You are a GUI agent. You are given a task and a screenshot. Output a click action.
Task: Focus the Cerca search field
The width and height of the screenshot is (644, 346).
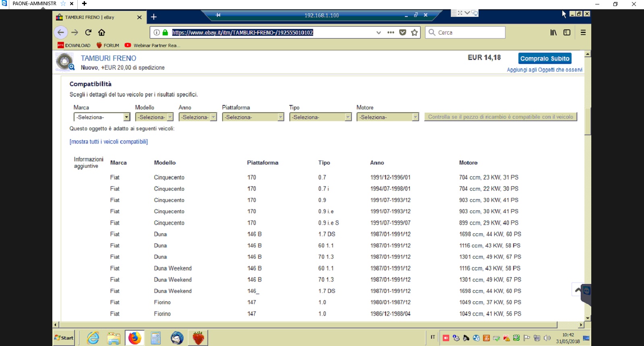pyautogui.click(x=465, y=33)
